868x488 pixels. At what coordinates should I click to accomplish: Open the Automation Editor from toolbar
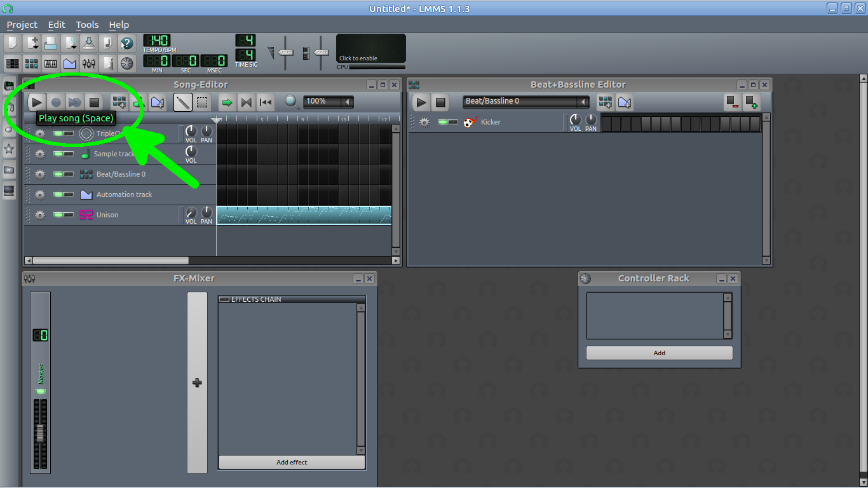pyautogui.click(x=70, y=63)
